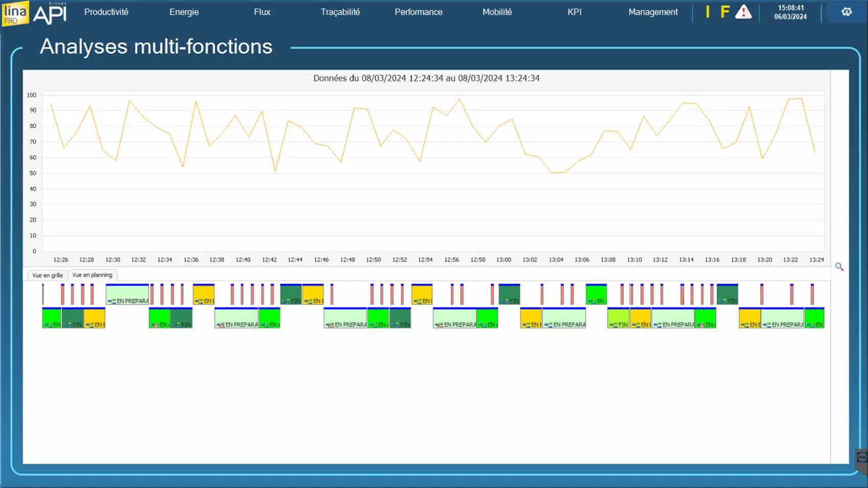Click the red warning triangle alert icon
The image size is (868, 488).
(743, 12)
